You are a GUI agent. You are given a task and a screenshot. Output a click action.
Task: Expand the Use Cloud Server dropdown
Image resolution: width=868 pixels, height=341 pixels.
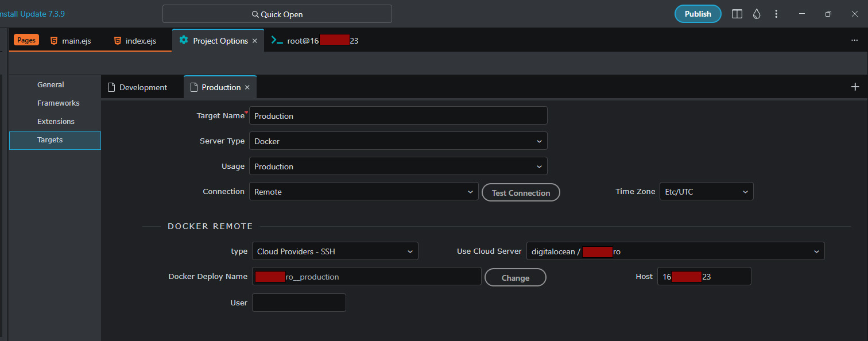coord(675,251)
